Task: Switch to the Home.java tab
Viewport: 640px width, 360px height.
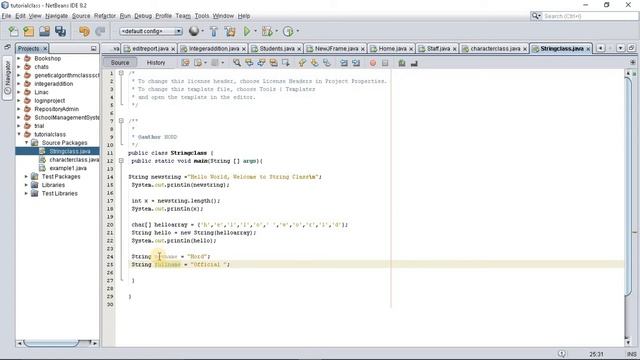Action: pos(392,49)
